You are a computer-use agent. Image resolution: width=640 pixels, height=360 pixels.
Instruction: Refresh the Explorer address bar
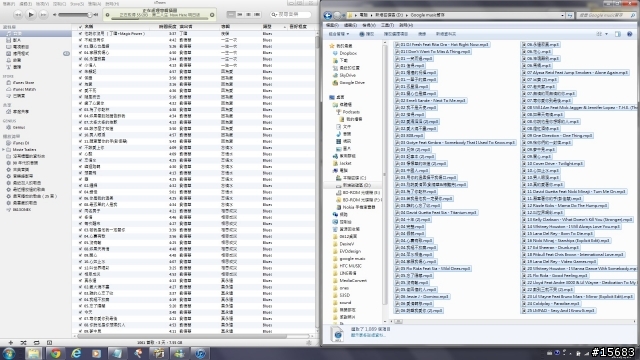pyautogui.click(x=570, y=16)
